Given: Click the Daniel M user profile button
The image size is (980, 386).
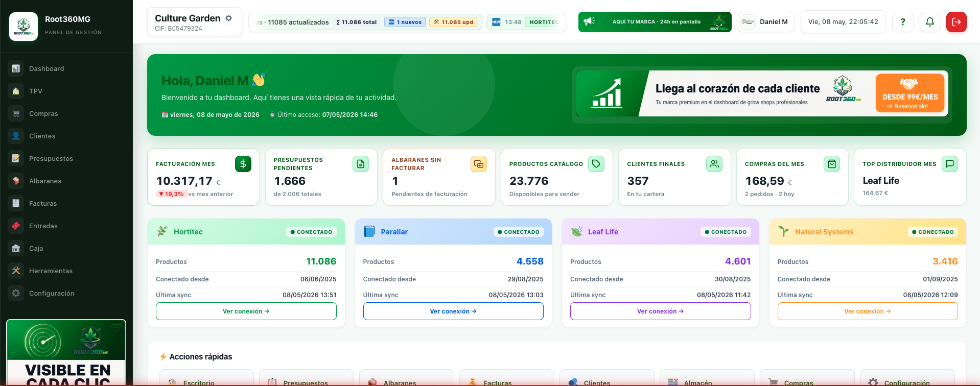Looking at the screenshot, I should click(x=766, y=22).
